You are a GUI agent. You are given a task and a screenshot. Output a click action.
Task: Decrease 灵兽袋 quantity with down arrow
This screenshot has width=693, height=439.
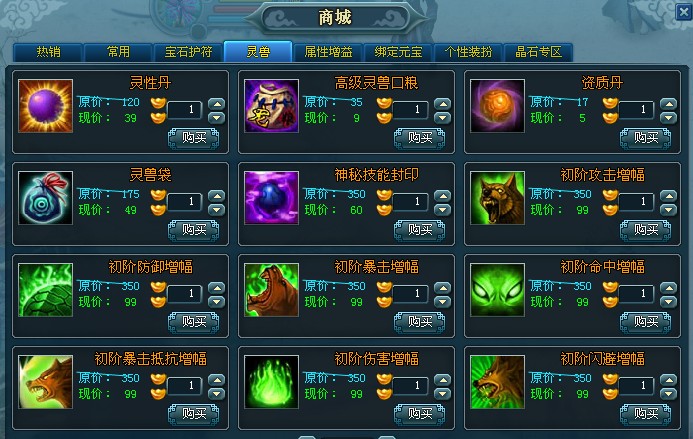[217, 210]
